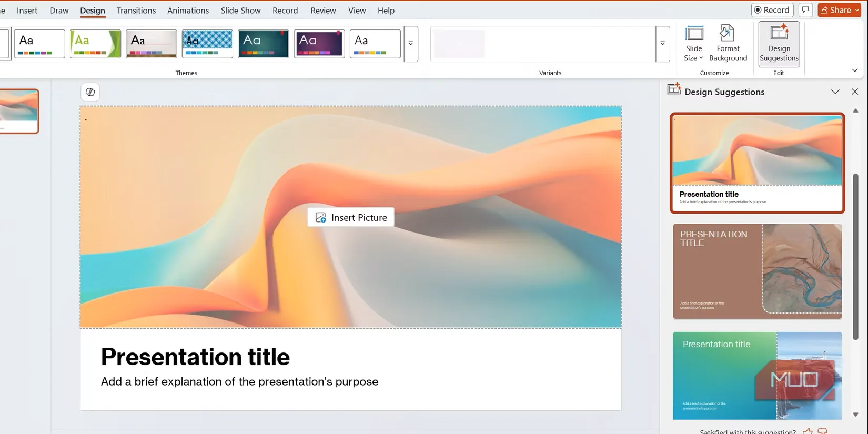
Task: Close the Design Suggestions pane
Action: tap(854, 92)
